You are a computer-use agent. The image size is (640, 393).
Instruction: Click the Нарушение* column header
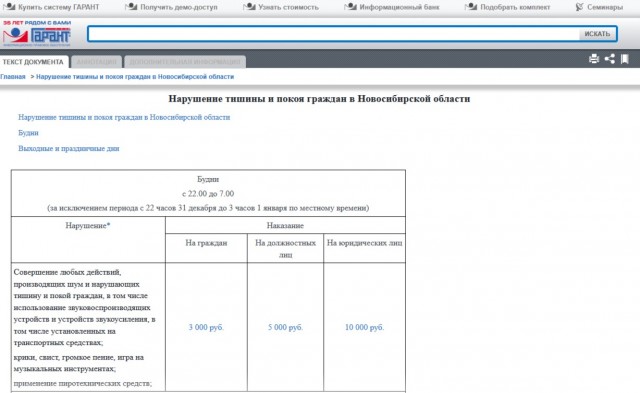click(88, 226)
